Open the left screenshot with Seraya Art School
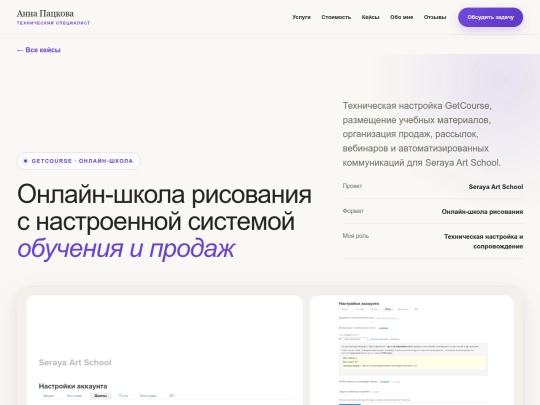540x405 pixels. [x=165, y=350]
